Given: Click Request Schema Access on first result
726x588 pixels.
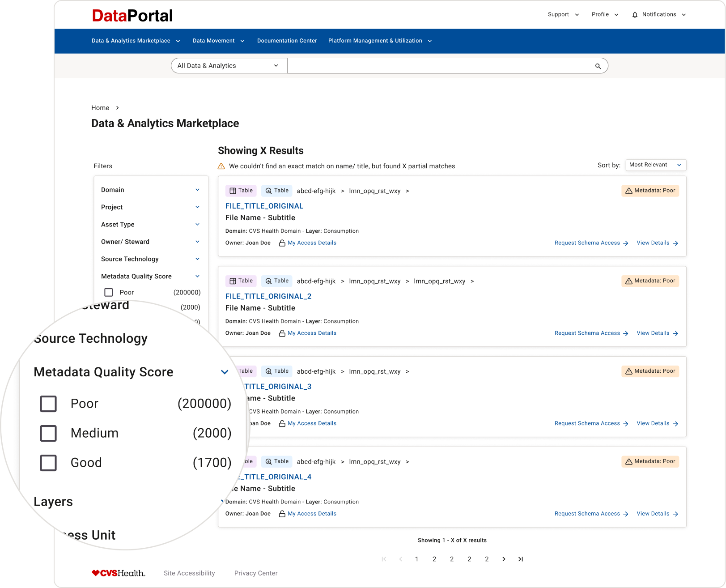Looking at the screenshot, I should pos(587,243).
